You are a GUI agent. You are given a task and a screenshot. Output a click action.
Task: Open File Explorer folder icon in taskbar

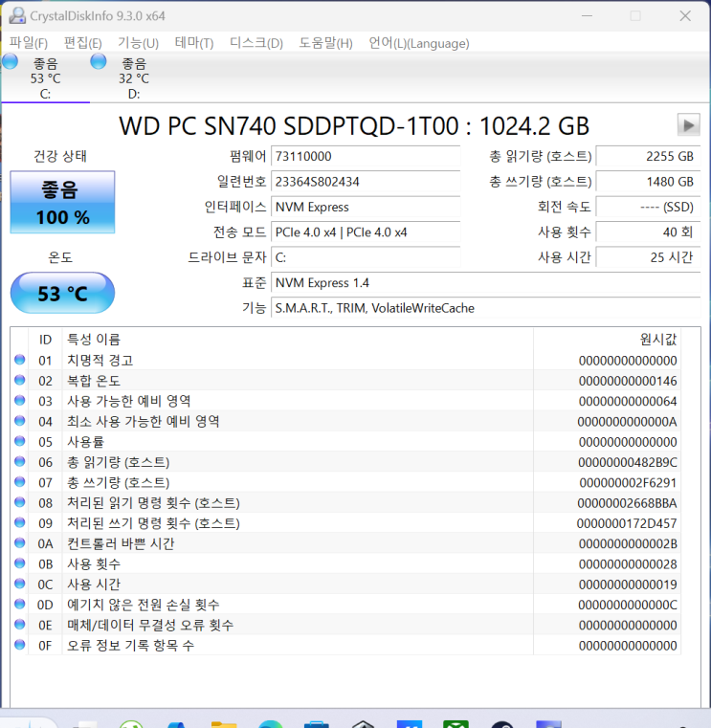(224, 724)
